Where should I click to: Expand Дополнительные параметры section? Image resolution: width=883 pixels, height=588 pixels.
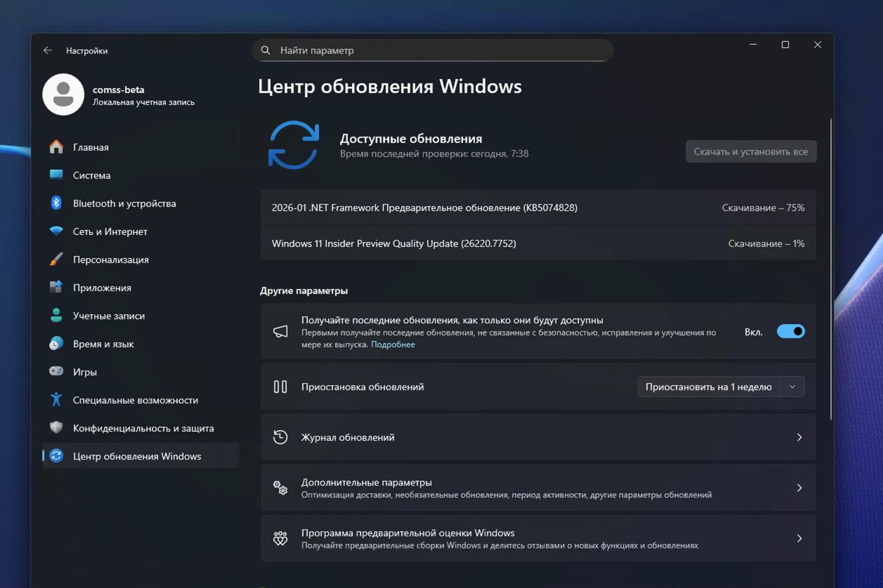(x=799, y=487)
